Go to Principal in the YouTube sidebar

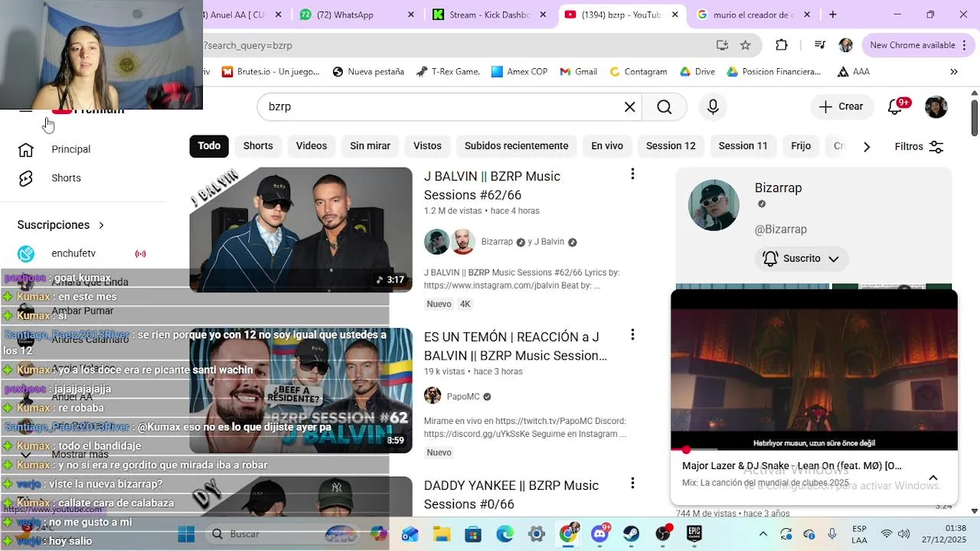tap(70, 149)
